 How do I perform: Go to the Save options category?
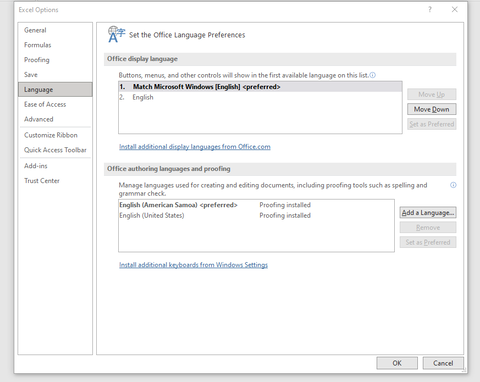(x=55, y=75)
